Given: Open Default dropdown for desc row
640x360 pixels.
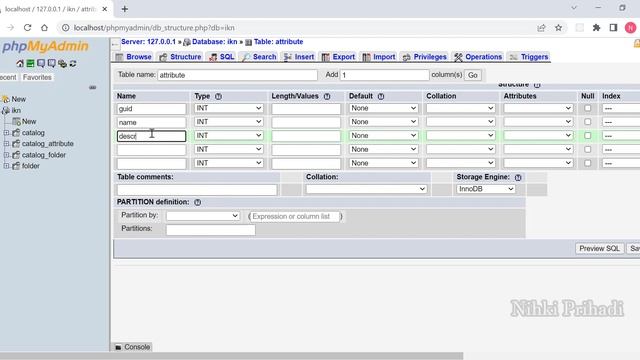Looking at the screenshot, I should (383, 136).
